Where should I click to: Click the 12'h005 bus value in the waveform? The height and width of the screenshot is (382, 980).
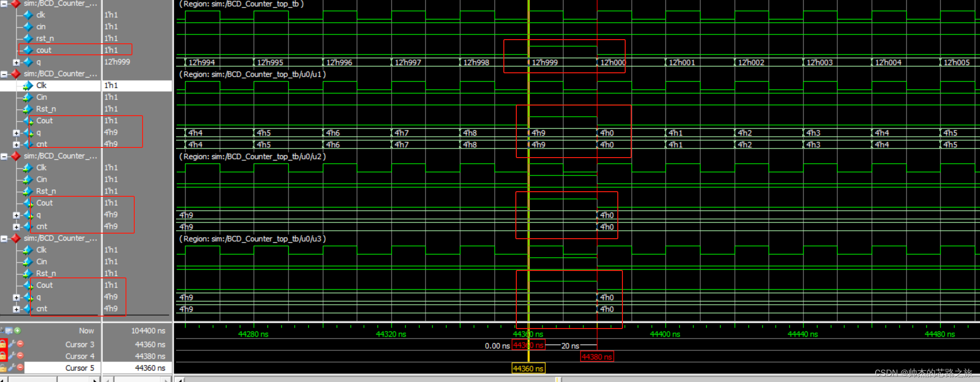pyautogui.click(x=956, y=62)
